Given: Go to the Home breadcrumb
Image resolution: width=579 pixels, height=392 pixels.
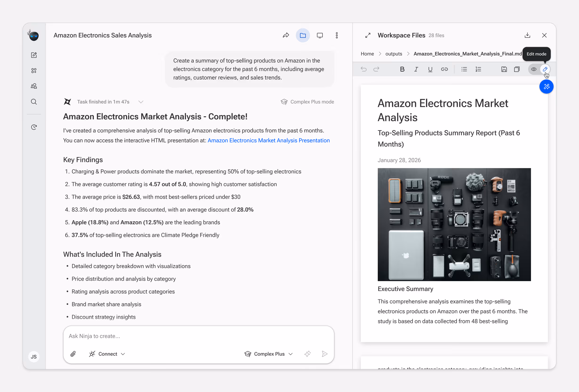Looking at the screenshot, I should point(367,54).
